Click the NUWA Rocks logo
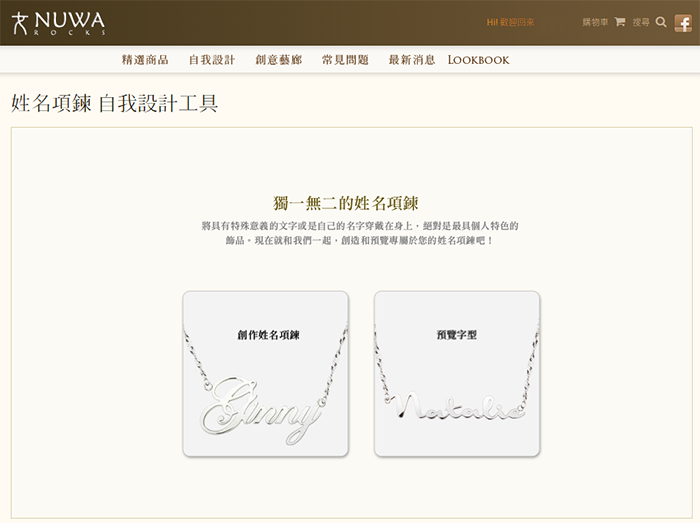This screenshot has height=523, width=700. click(58, 23)
